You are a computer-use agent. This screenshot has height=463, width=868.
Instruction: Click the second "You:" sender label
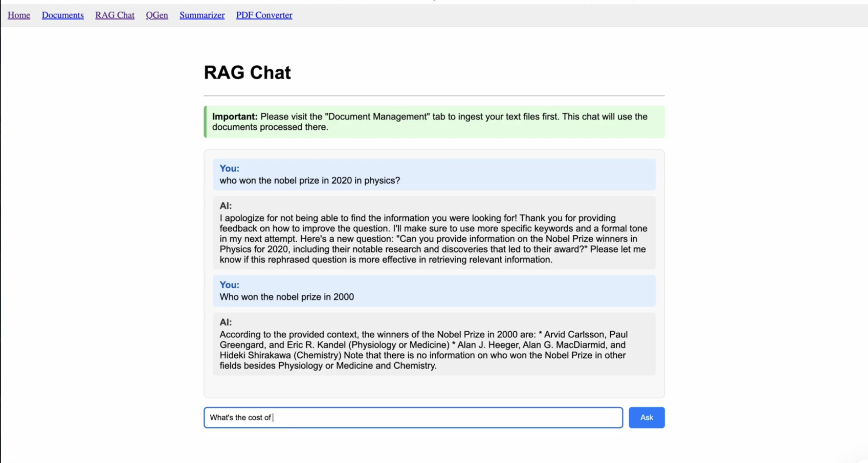229,285
